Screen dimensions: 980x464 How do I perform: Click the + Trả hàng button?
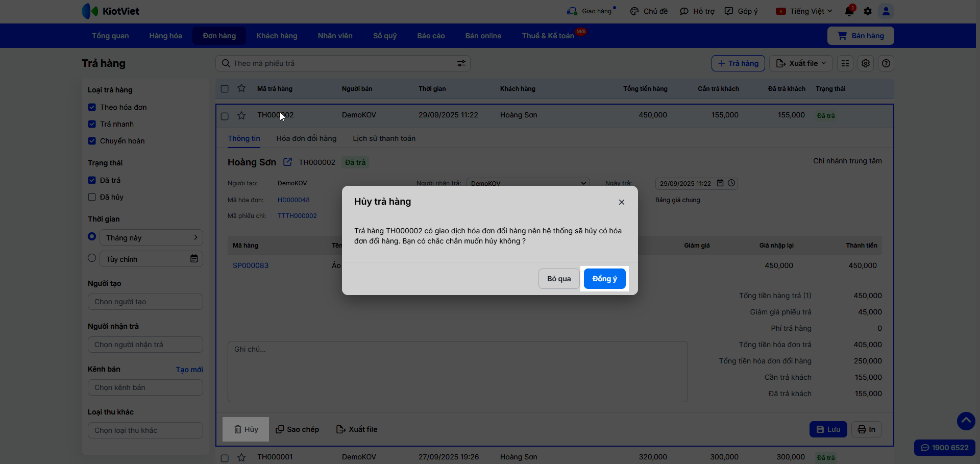738,63
